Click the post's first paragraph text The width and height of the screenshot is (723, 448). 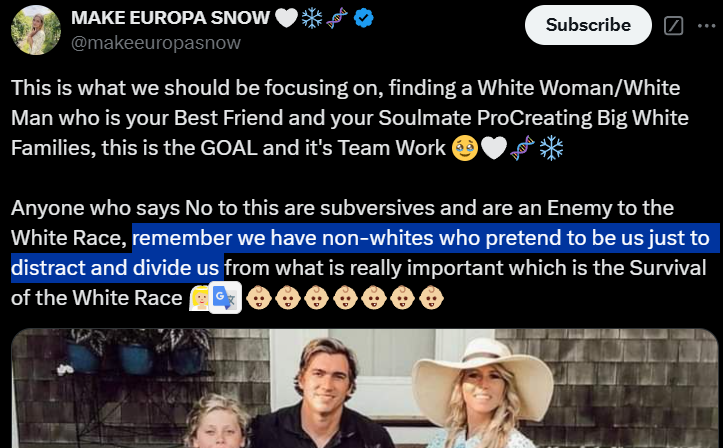pos(350,118)
